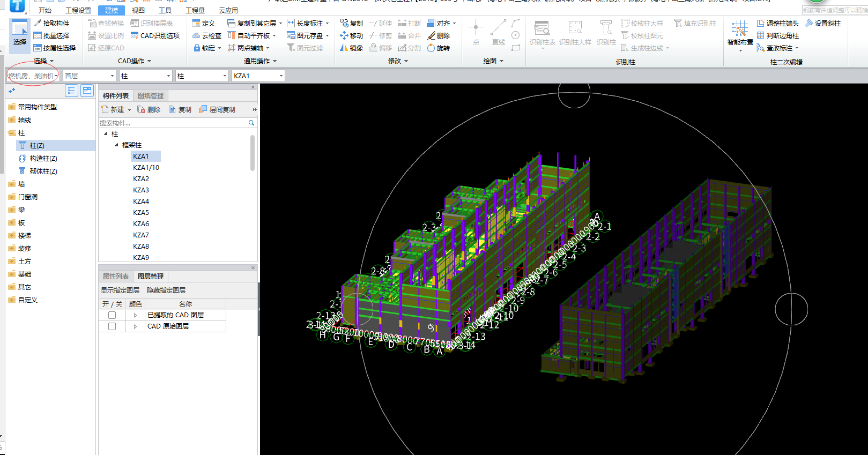Click 删除 in component list toolbar
The height and width of the screenshot is (455, 868).
pos(149,109)
